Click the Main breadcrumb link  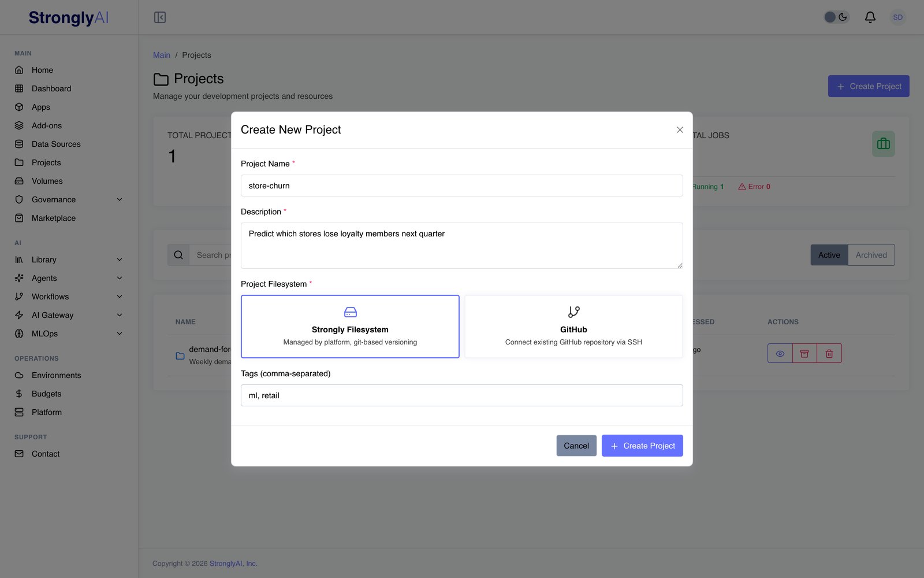click(162, 55)
